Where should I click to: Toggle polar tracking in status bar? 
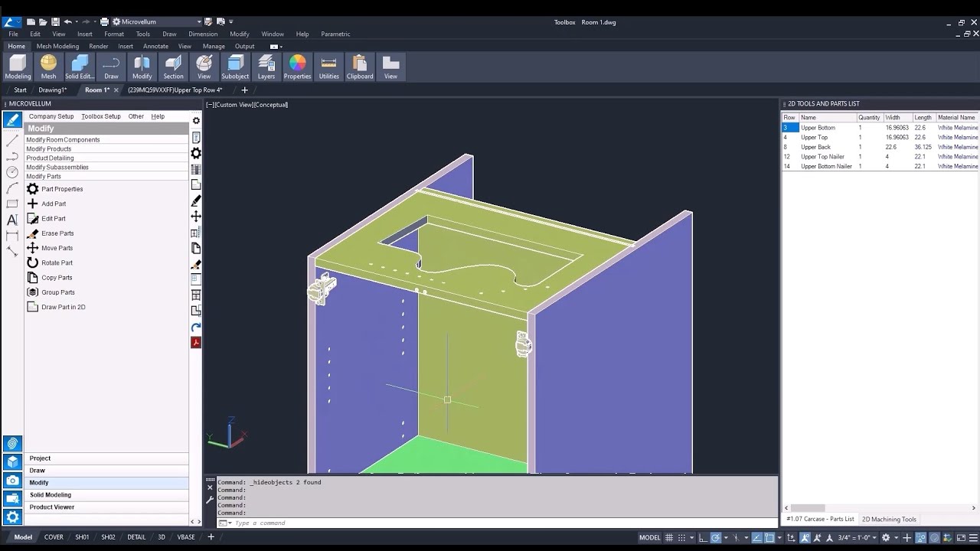pos(715,537)
